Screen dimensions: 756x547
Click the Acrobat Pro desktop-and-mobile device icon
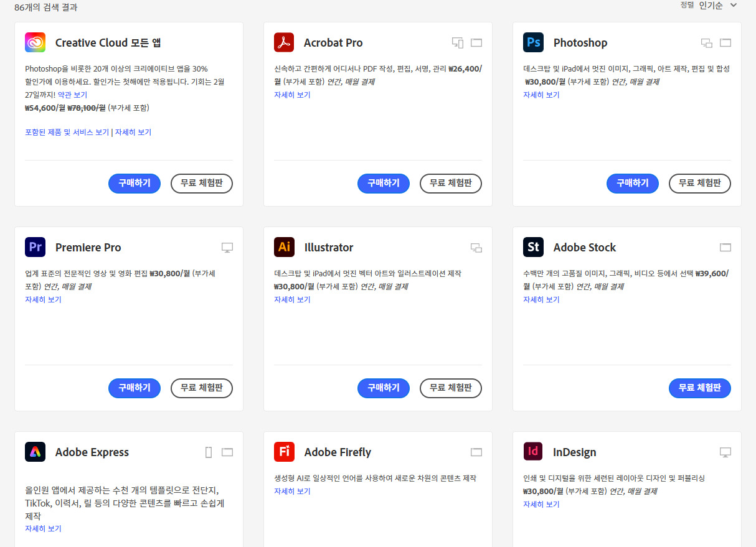tap(458, 43)
